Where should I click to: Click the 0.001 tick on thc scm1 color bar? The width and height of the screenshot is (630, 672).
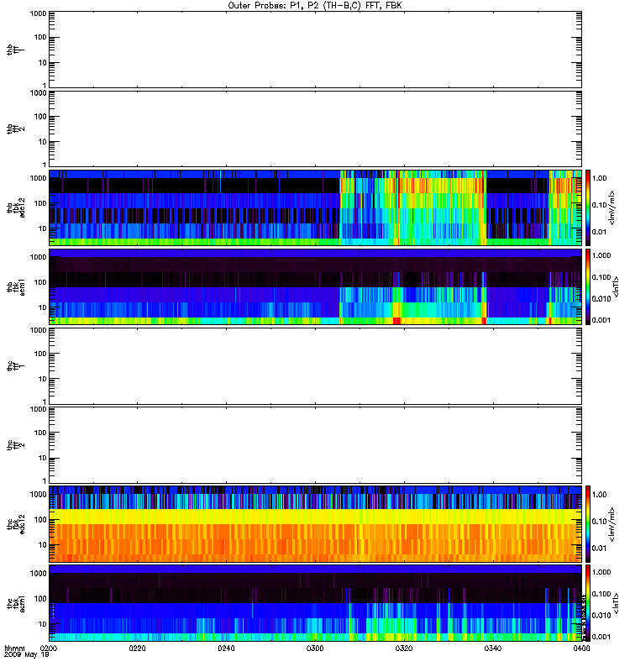click(x=601, y=637)
